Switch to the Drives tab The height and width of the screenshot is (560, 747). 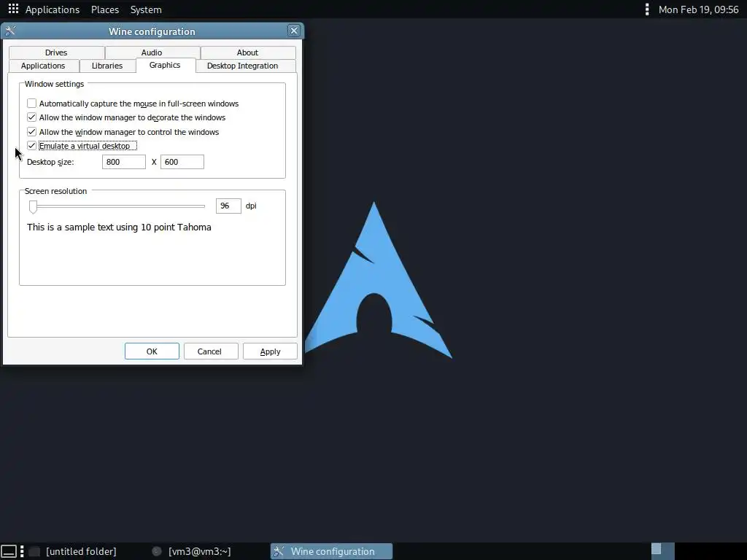(56, 52)
